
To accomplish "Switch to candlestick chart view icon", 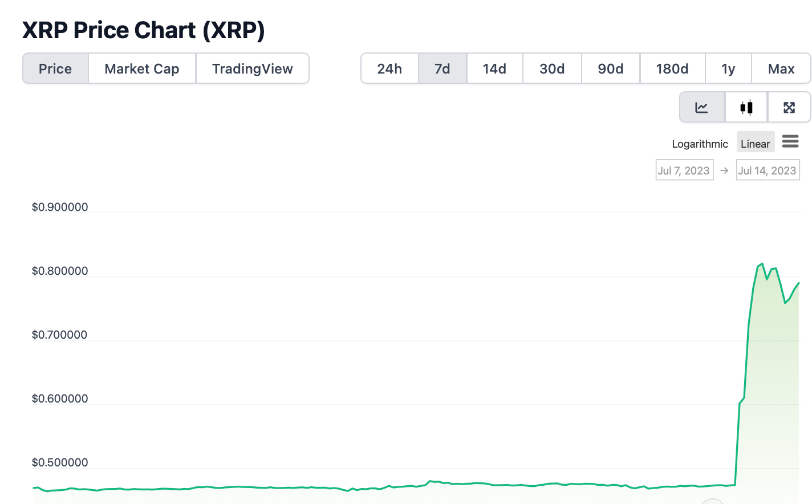I will tap(746, 107).
